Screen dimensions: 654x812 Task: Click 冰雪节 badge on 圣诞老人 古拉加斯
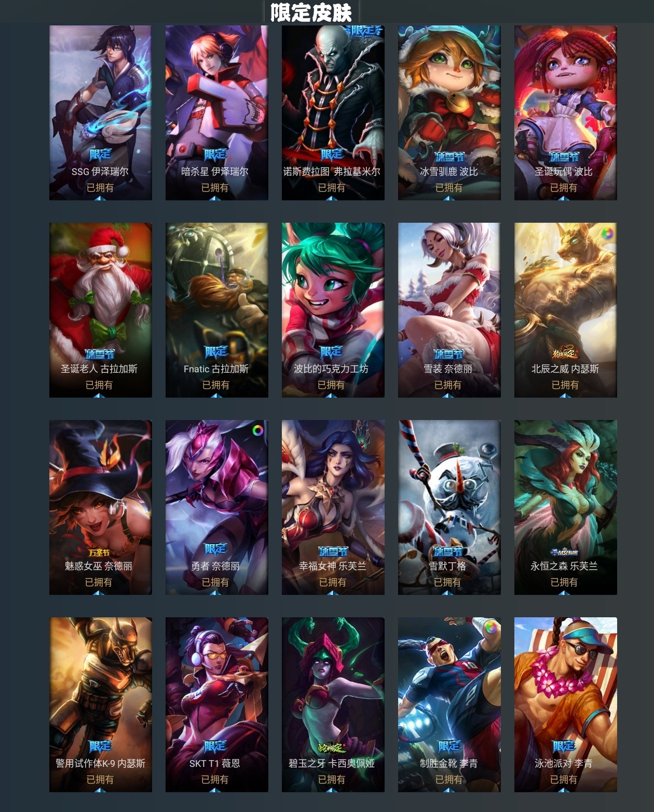coord(99,354)
